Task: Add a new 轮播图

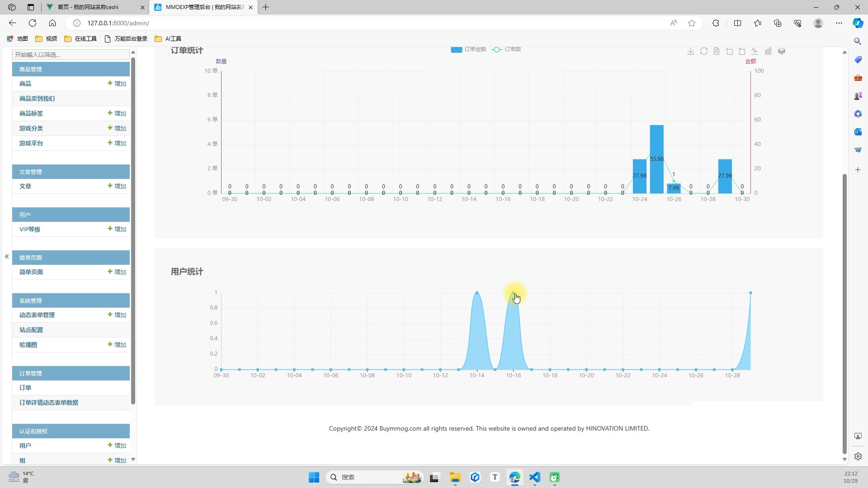Action: pyautogui.click(x=117, y=345)
